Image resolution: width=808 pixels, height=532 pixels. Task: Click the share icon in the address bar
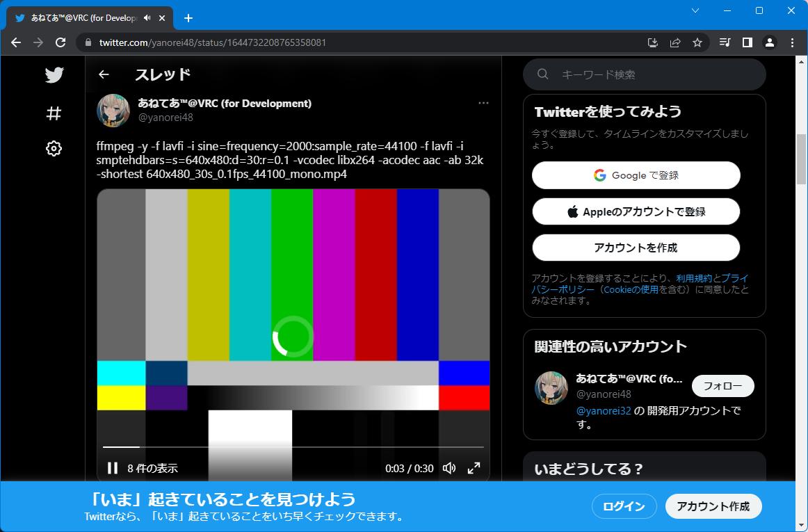pos(674,42)
